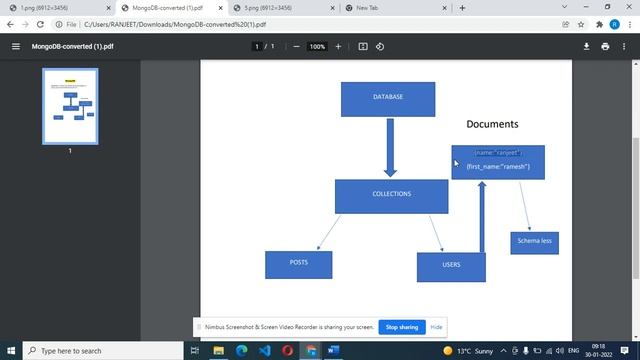Reload the current page

40,24
